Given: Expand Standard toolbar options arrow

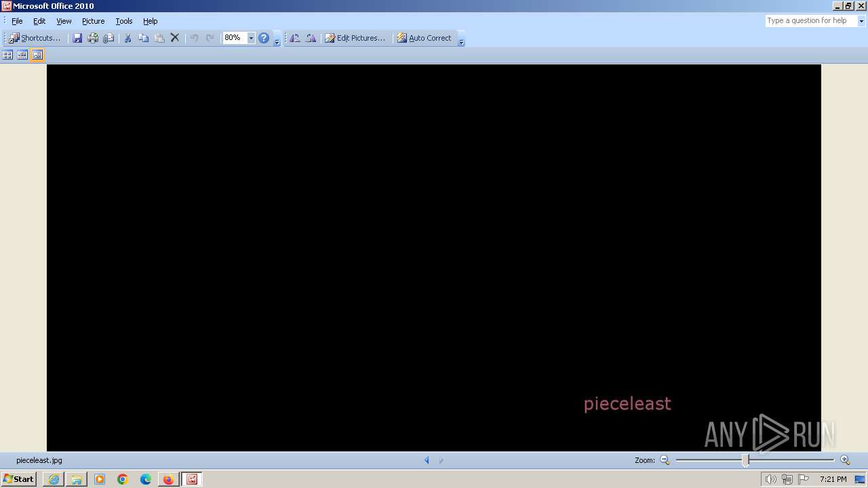Looking at the screenshot, I should click(x=277, y=41).
